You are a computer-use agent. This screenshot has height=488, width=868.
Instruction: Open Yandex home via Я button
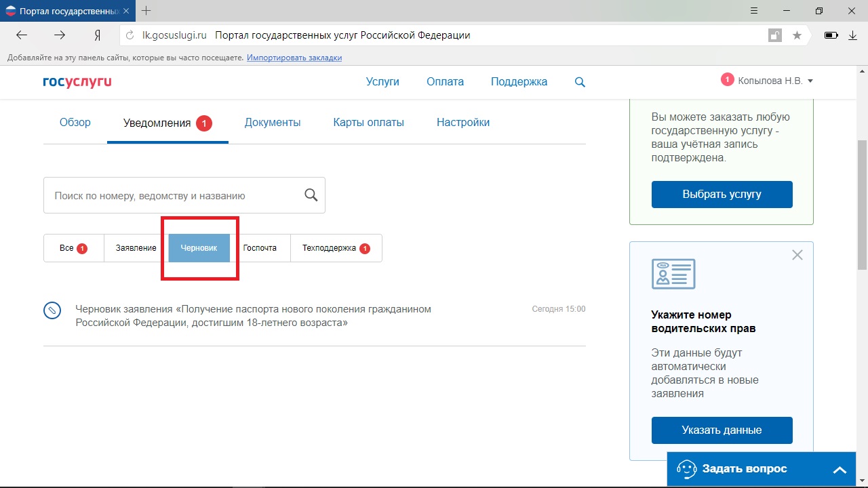98,35
